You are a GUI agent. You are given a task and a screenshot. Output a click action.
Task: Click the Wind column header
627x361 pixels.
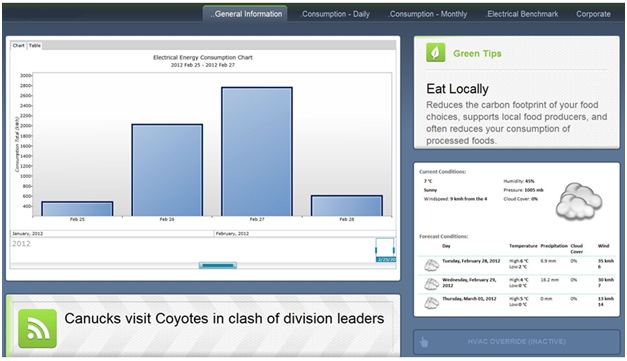click(x=603, y=246)
